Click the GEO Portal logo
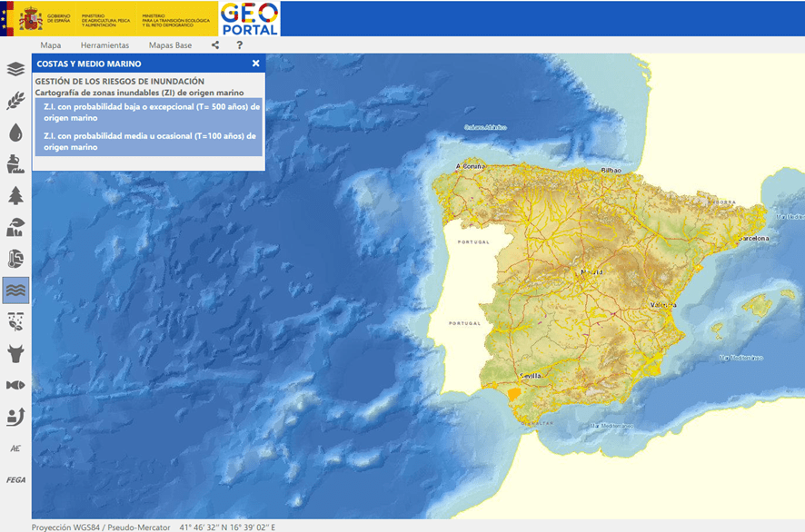 [249, 18]
